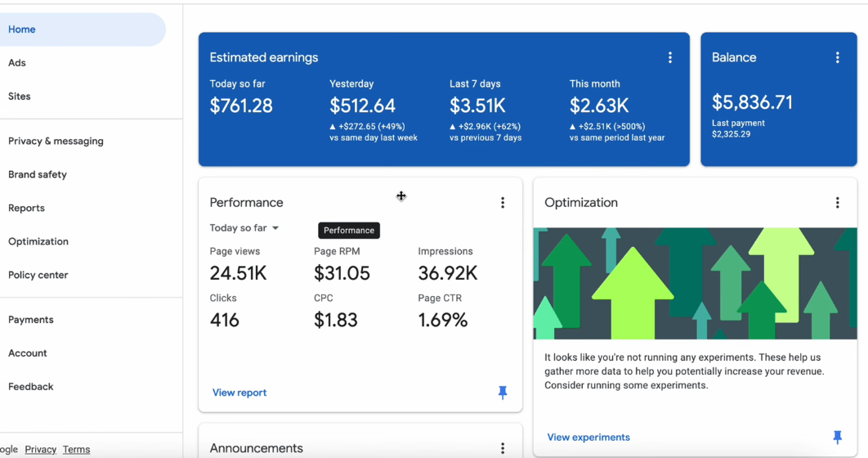Screen dimensions: 868x458
Task: Click the View experiments link
Action: [588, 438]
